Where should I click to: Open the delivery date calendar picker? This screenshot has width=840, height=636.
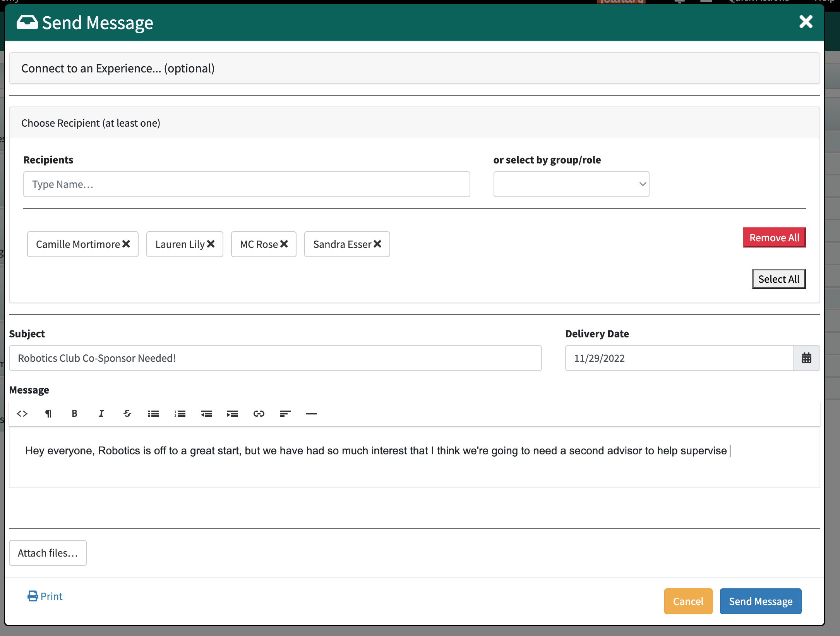pos(806,358)
